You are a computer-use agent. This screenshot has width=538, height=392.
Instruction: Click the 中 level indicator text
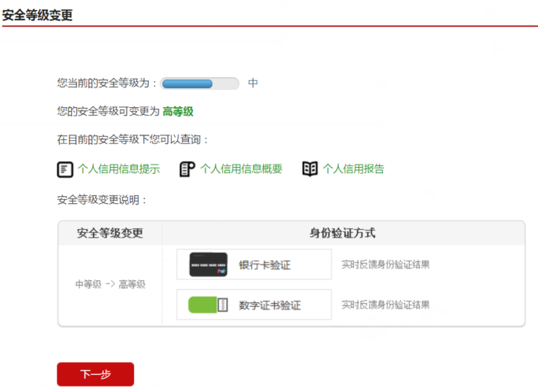253,83
